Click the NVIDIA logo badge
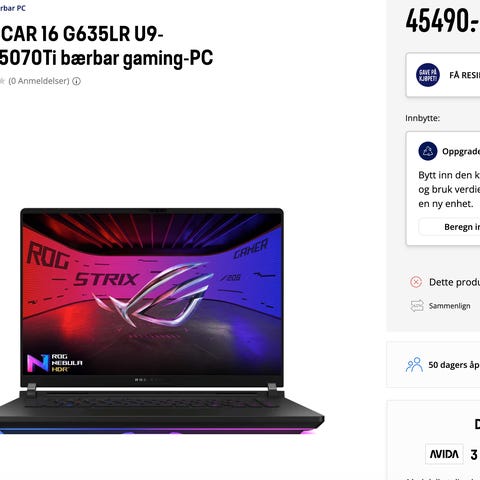The height and width of the screenshot is (480, 480). pyautogui.click(x=444, y=454)
